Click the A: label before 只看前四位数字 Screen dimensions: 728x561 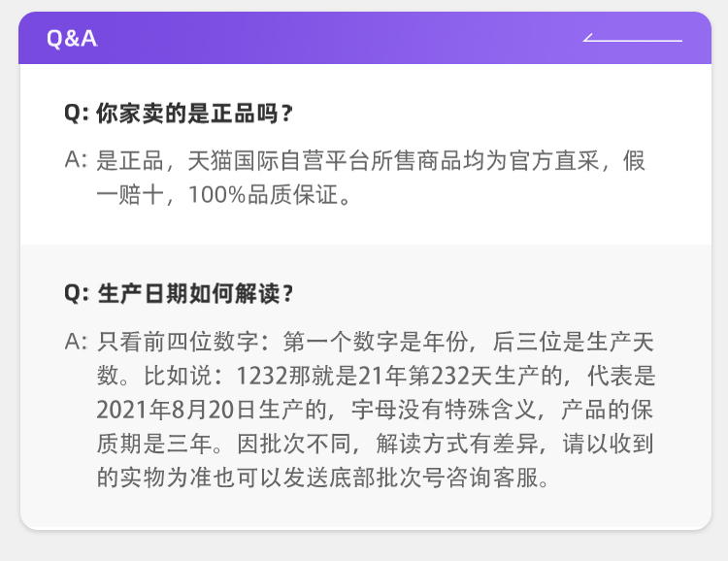tap(77, 342)
